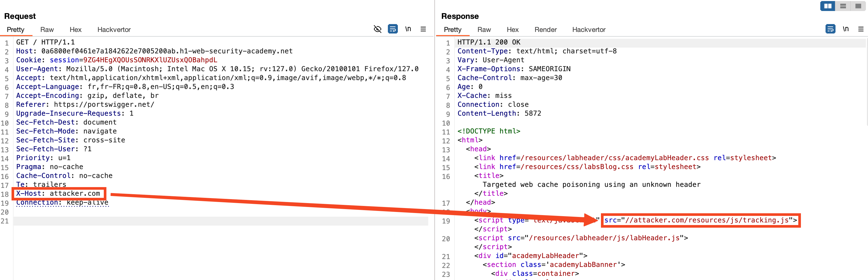
Task: Click the X-Host: attacker.com header line
Action: 58,193
